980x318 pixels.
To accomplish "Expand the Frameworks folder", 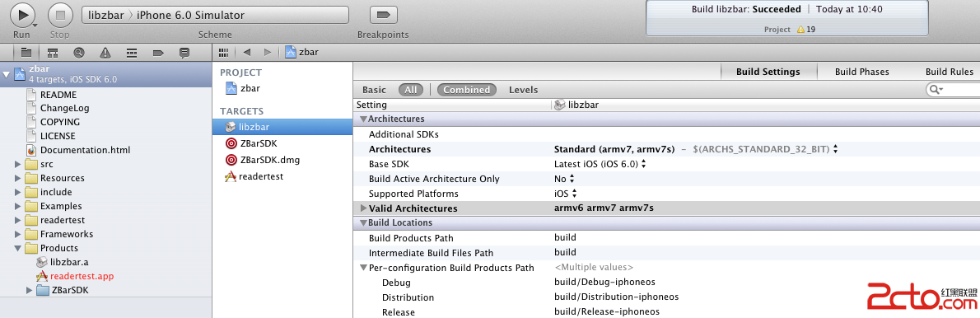I will [17, 234].
